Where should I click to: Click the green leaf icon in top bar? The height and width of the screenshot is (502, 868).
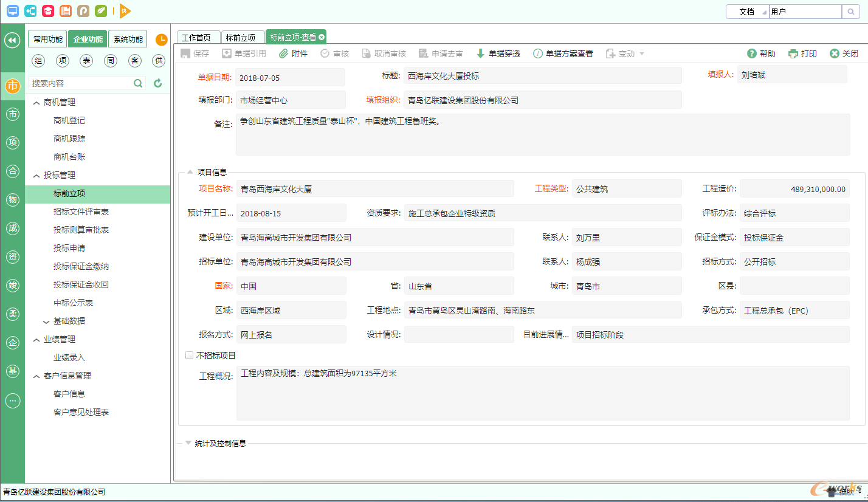pyautogui.click(x=101, y=10)
